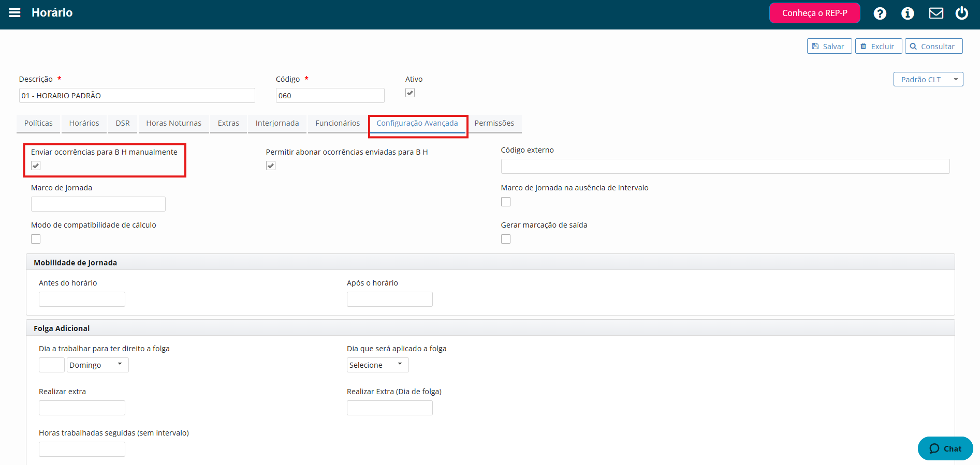Open the hamburger navigation menu
Screen dimensions: 980x465
coord(14,12)
